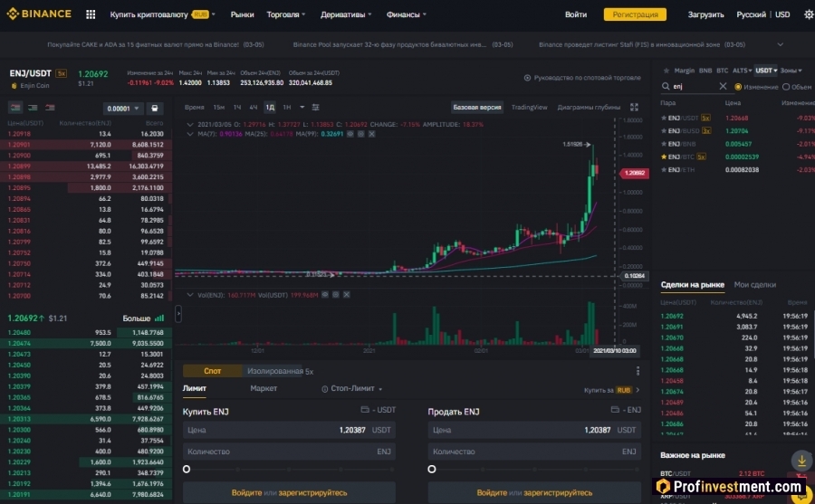Open Торговля dropdown menu
Viewport: 815px width, 504px height.
click(286, 14)
